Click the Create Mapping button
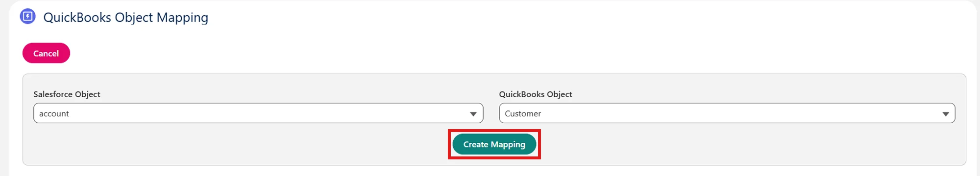The image size is (980, 176). [x=494, y=144]
